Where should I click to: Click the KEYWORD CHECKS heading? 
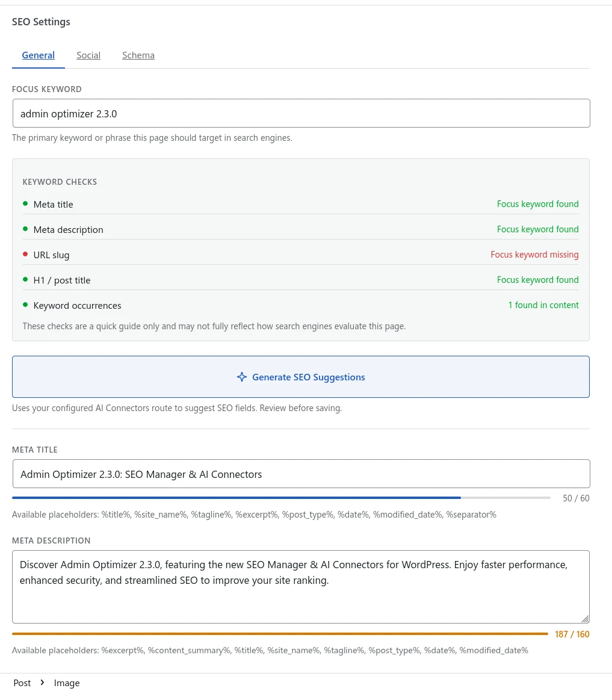(x=60, y=182)
